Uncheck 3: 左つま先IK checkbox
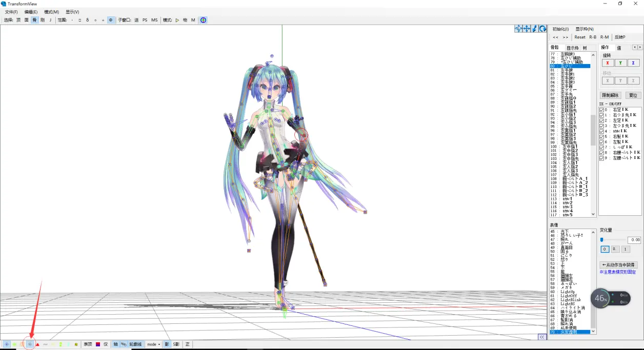 601,126
